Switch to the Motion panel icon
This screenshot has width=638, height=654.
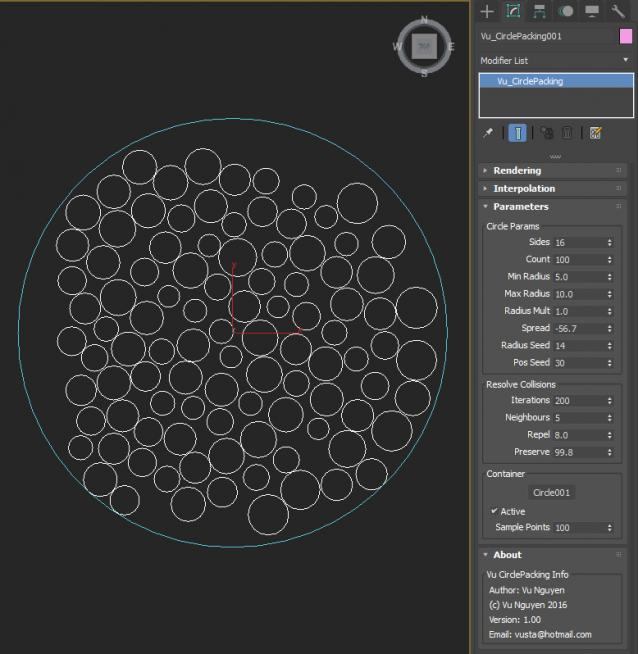(566, 12)
